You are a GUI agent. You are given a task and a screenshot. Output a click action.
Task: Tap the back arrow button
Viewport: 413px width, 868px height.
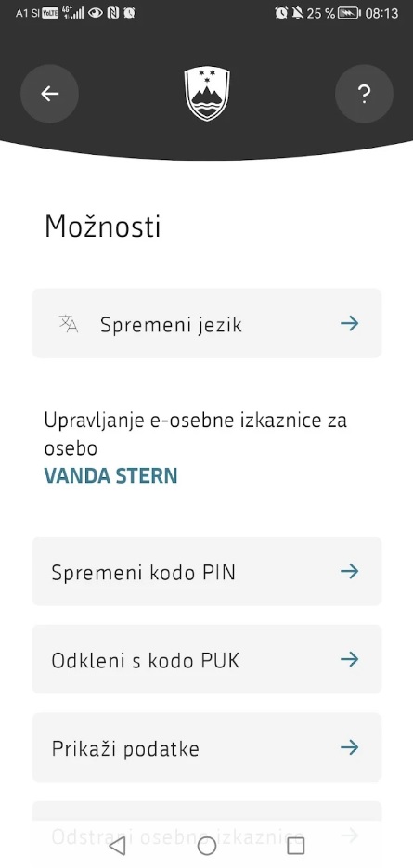click(49, 94)
